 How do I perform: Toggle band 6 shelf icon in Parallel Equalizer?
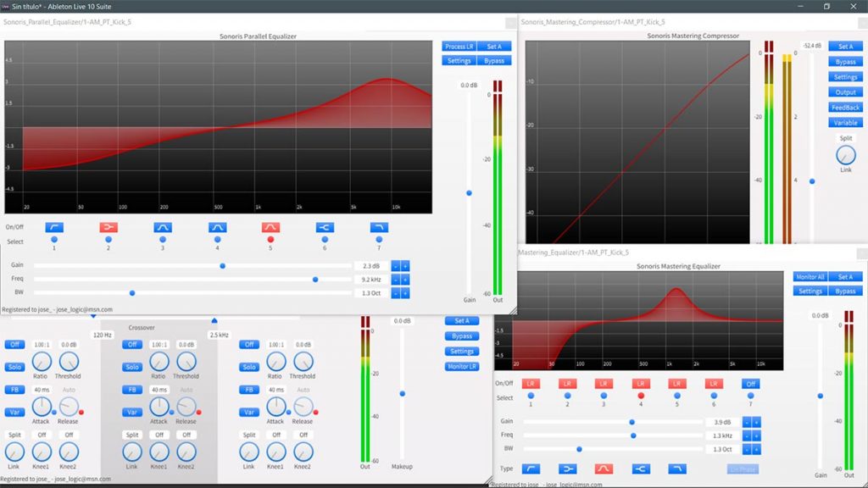(x=325, y=227)
